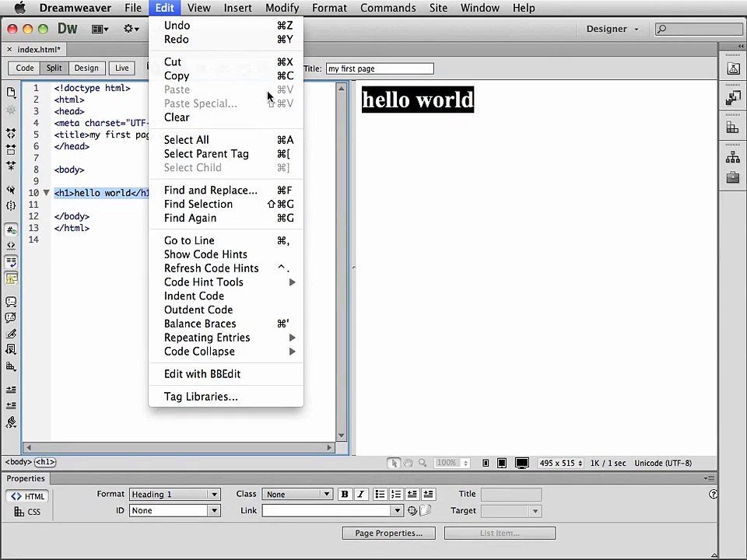This screenshot has width=747, height=560.
Task: Click the Format Source Code icon
Action: pos(11,422)
